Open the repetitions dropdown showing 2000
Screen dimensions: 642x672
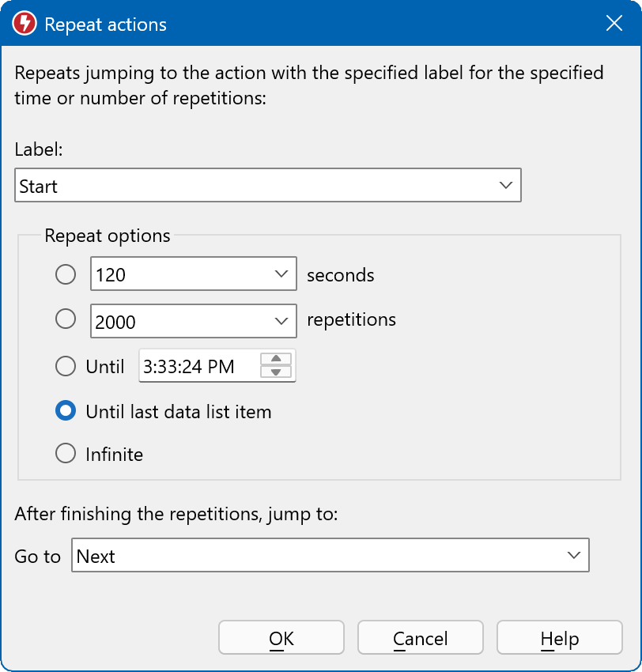281,321
